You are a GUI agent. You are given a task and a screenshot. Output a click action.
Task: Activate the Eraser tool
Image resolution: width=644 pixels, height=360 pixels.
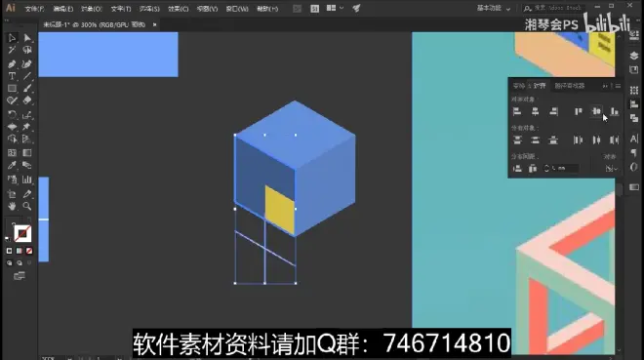27,100
